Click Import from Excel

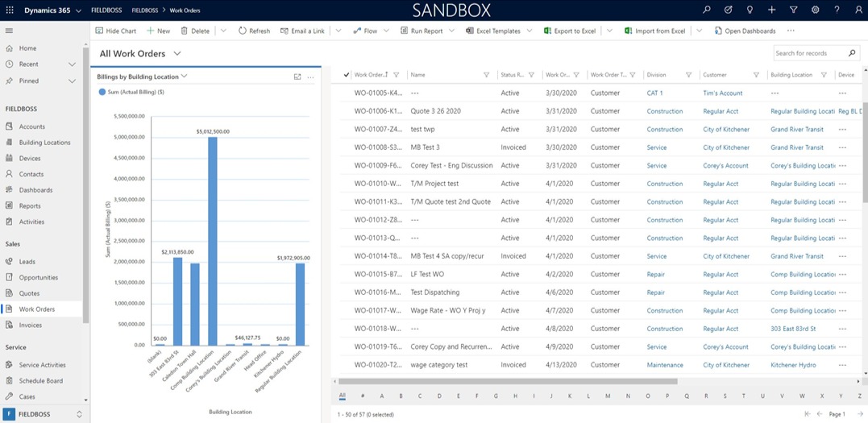(x=655, y=31)
